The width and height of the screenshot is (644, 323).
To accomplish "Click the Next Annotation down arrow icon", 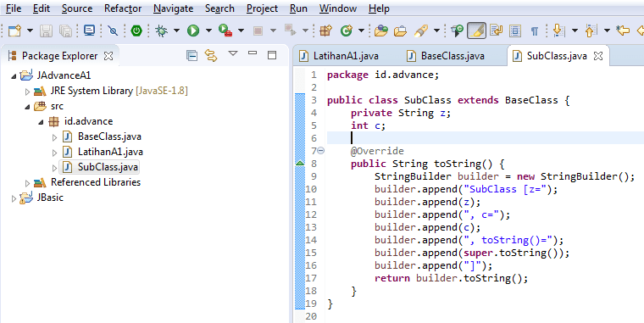I will click(559, 31).
